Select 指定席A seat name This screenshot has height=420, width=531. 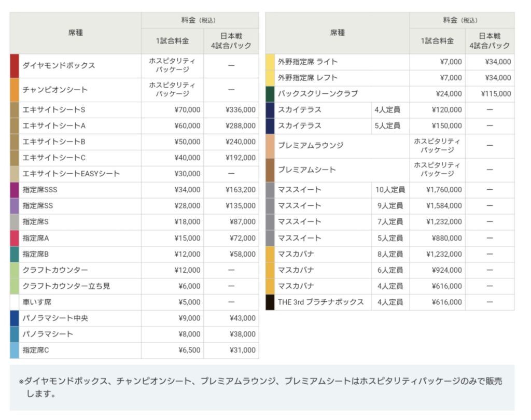point(36,239)
